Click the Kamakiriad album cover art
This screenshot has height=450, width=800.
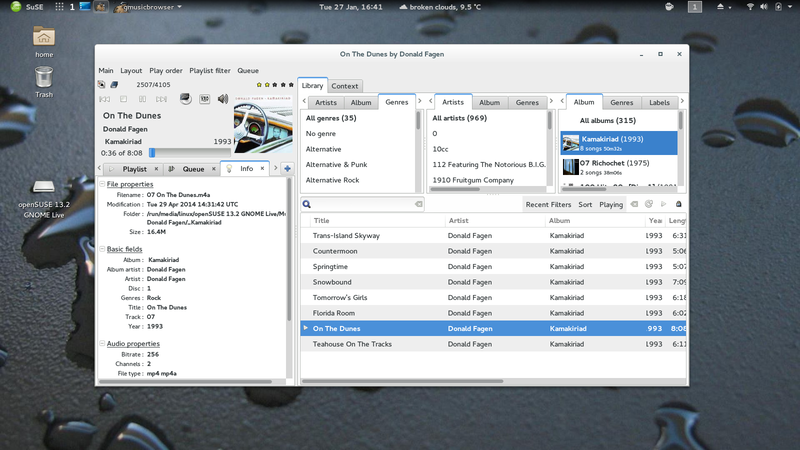click(x=263, y=123)
